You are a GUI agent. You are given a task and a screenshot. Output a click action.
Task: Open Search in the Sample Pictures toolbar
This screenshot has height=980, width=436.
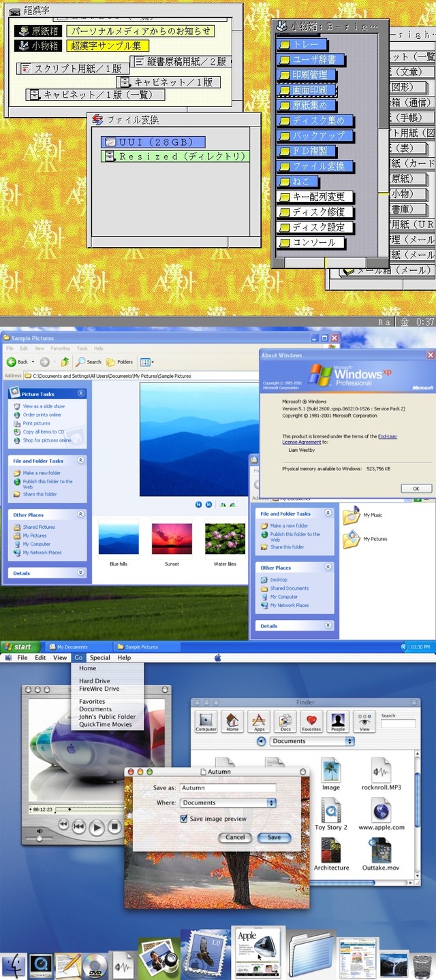click(x=89, y=362)
